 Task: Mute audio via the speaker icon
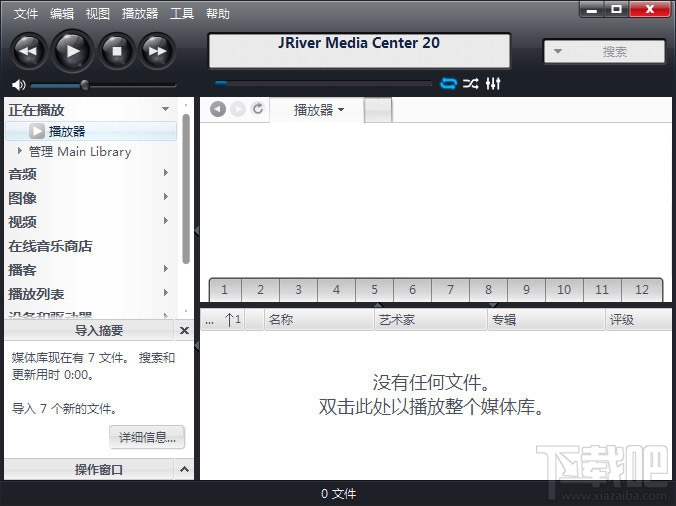click(19, 85)
